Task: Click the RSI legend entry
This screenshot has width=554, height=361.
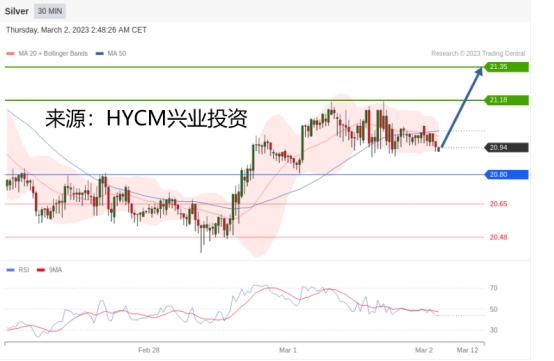Action: click(x=18, y=270)
